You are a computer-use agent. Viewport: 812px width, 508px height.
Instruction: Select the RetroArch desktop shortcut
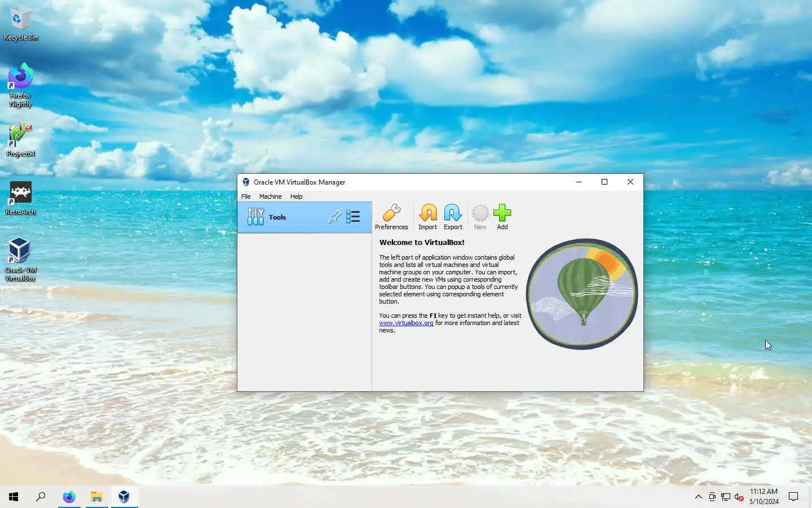(20, 198)
